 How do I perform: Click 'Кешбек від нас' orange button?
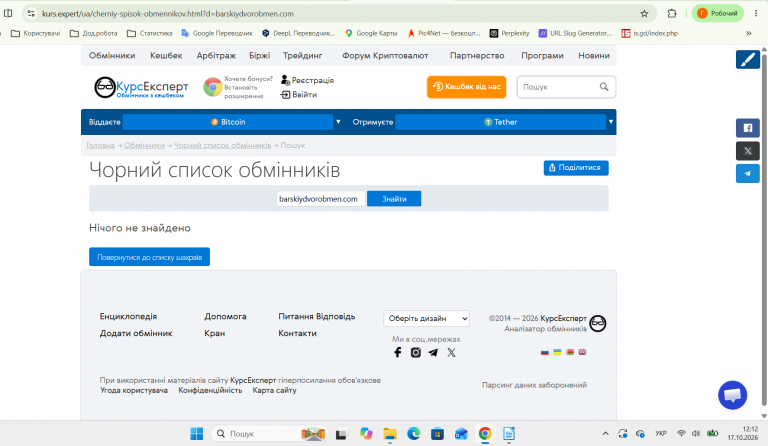point(466,87)
